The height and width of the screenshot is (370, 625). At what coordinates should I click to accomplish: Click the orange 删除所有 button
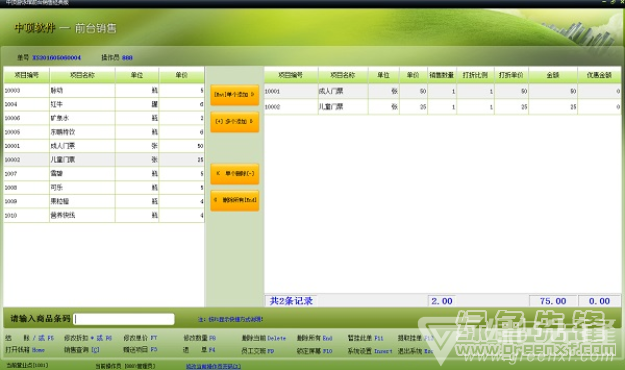pos(234,200)
